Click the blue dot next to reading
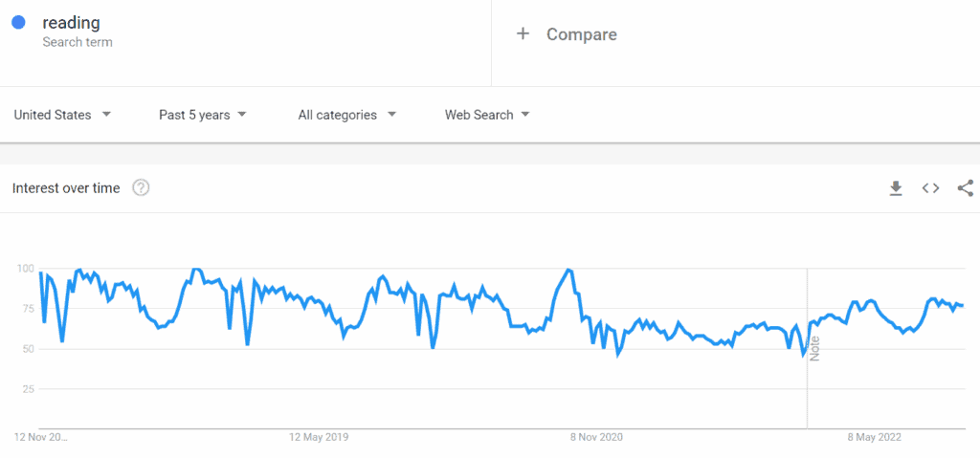This screenshot has height=458, width=980. [x=19, y=23]
